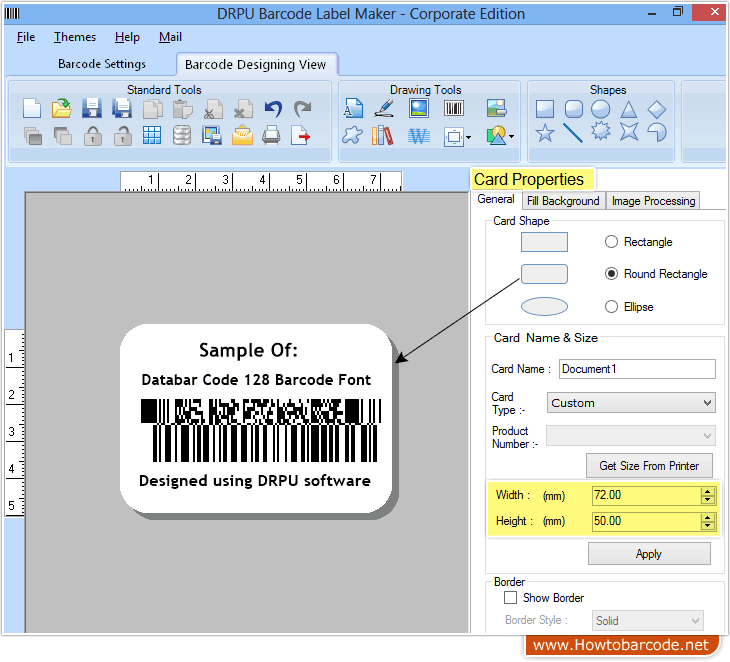Click the Undo arrow icon
The height and width of the screenshot is (662, 730).
[x=272, y=109]
